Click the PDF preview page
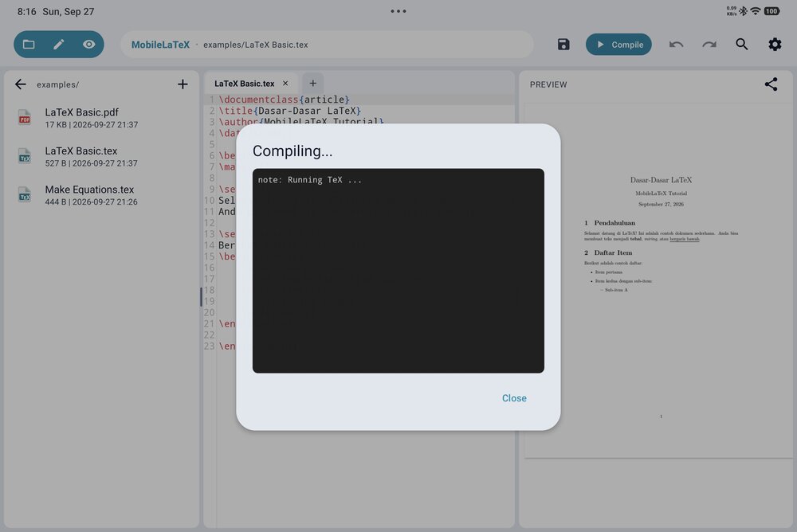The height and width of the screenshot is (532, 797). pyautogui.click(x=658, y=281)
